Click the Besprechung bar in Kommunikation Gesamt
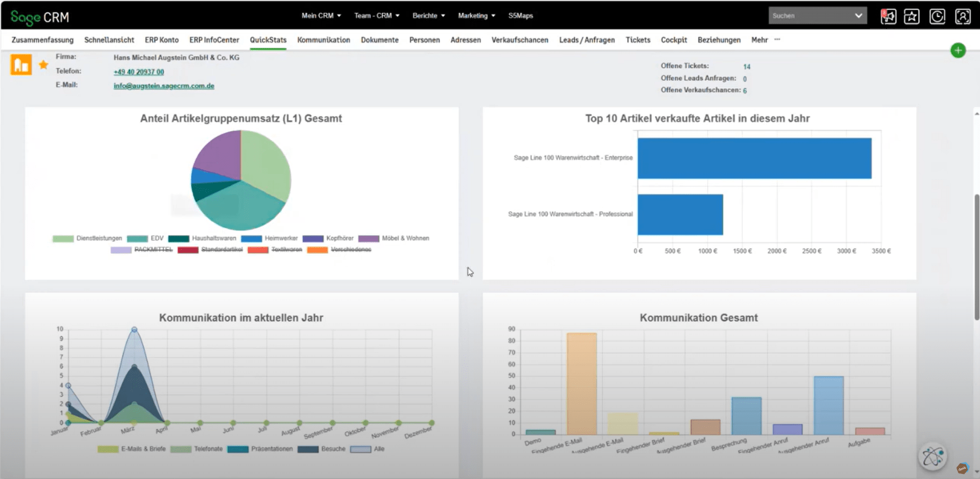980x479 pixels. (746, 416)
